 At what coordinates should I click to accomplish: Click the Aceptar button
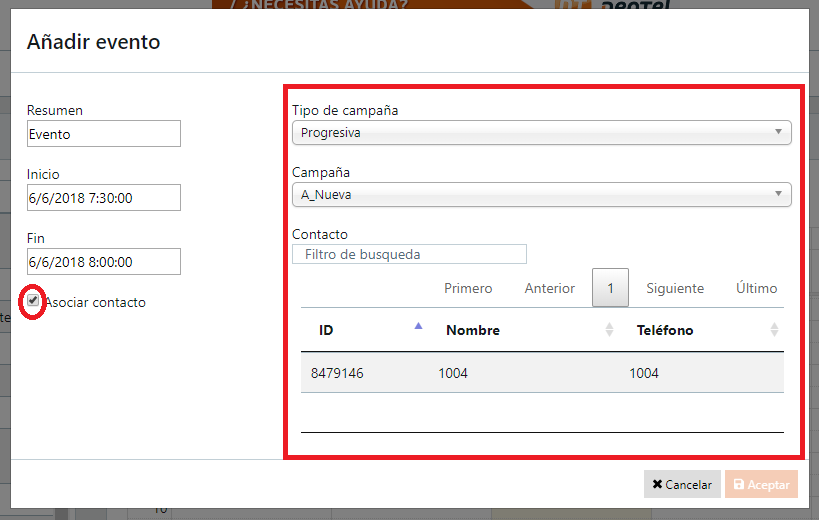click(762, 484)
